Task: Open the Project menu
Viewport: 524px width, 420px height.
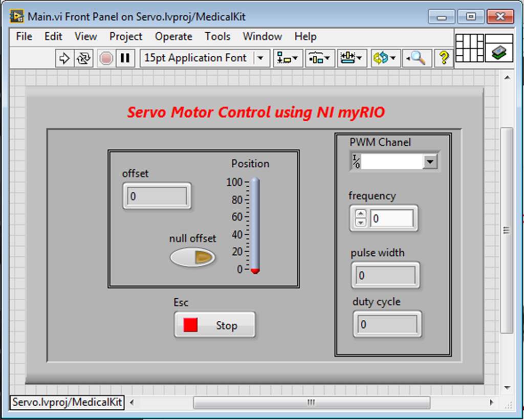Action: coord(126,36)
